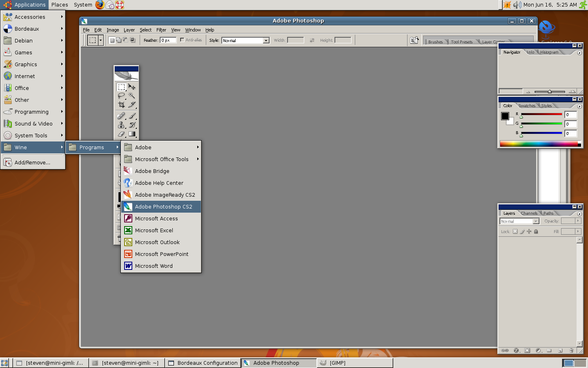Select the History Brush tool
The image size is (588, 368).
pos(132,125)
